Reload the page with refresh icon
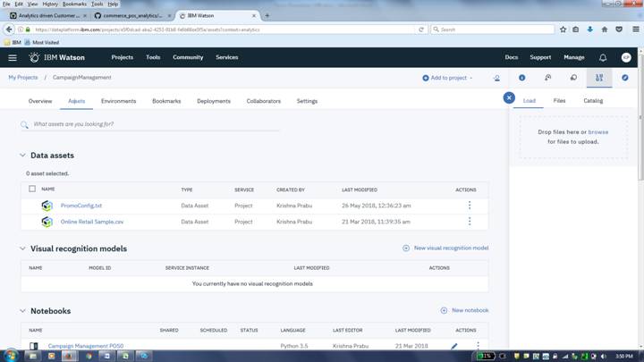Viewport: 644px width, 362px height. (x=421, y=29)
